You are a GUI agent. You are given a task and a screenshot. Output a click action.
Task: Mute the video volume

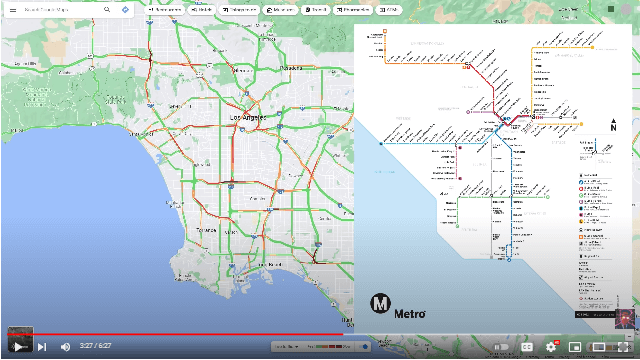point(65,347)
